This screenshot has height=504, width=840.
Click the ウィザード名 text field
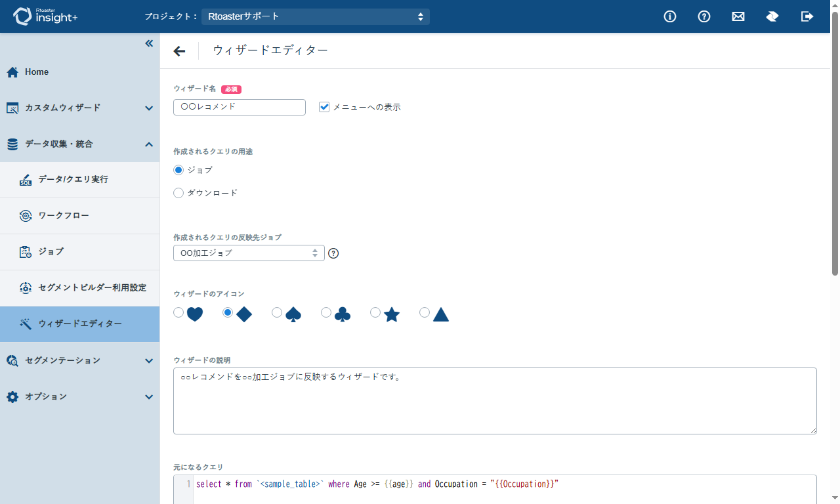tap(240, 107)
